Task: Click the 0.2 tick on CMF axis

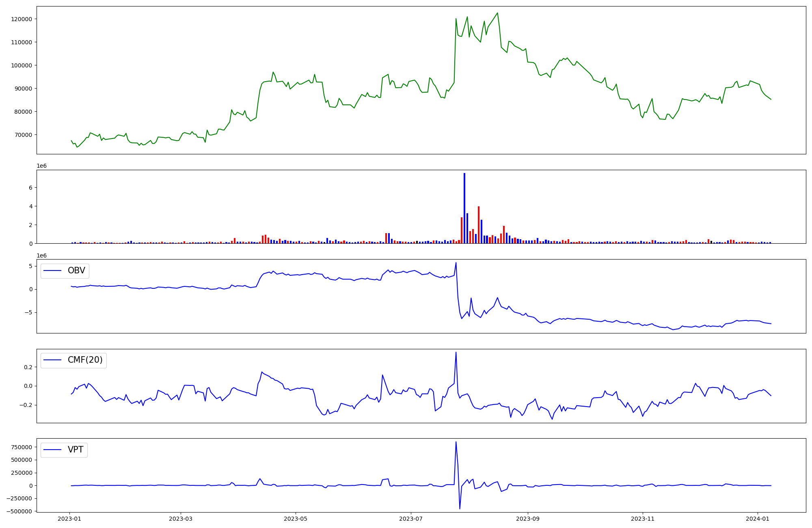Action: (28, 367)
